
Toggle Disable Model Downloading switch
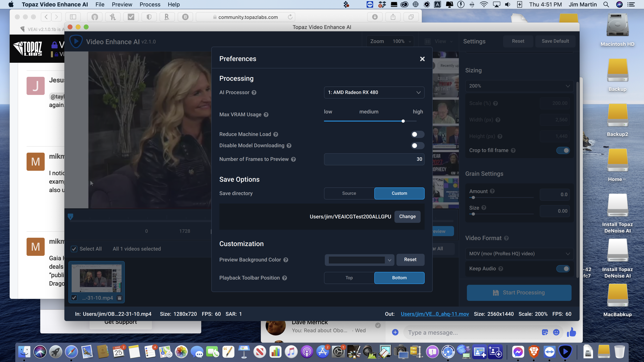[x=418, y=146]
